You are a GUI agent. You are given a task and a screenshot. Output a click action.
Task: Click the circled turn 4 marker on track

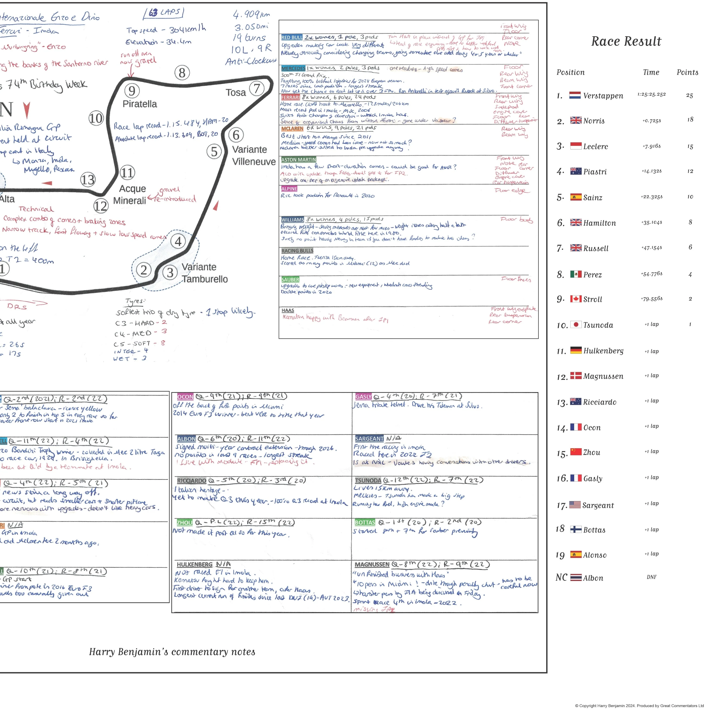point(178,241)
